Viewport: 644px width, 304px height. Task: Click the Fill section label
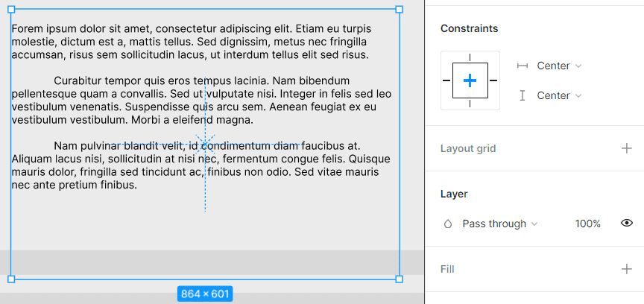pos(447,270)
